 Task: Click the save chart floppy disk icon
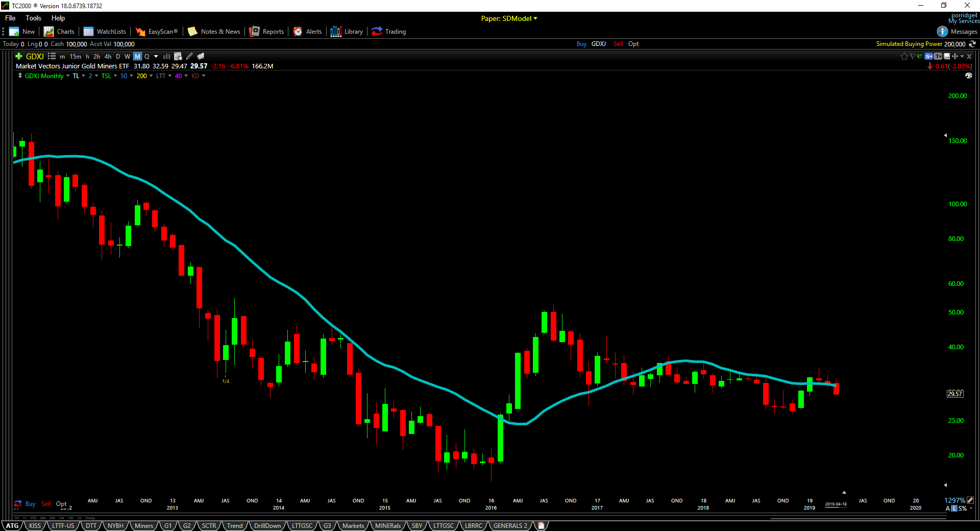pyautogui.click(x=947, y=56)
